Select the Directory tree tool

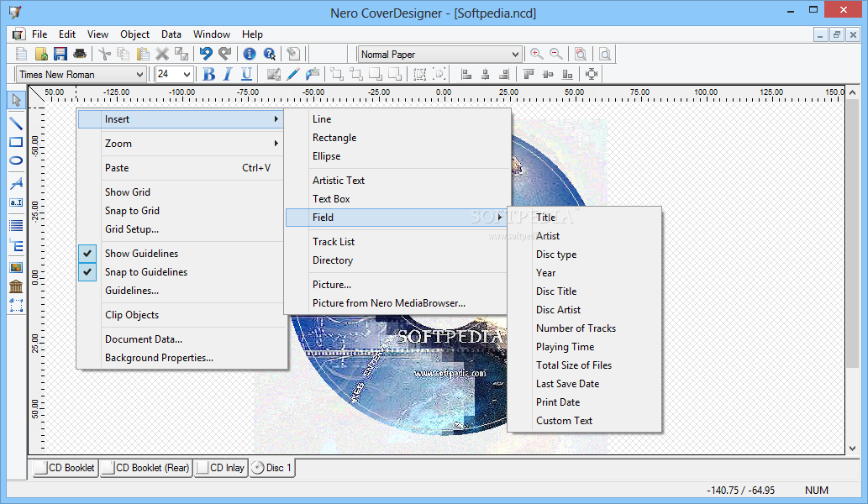pos(16,246)
